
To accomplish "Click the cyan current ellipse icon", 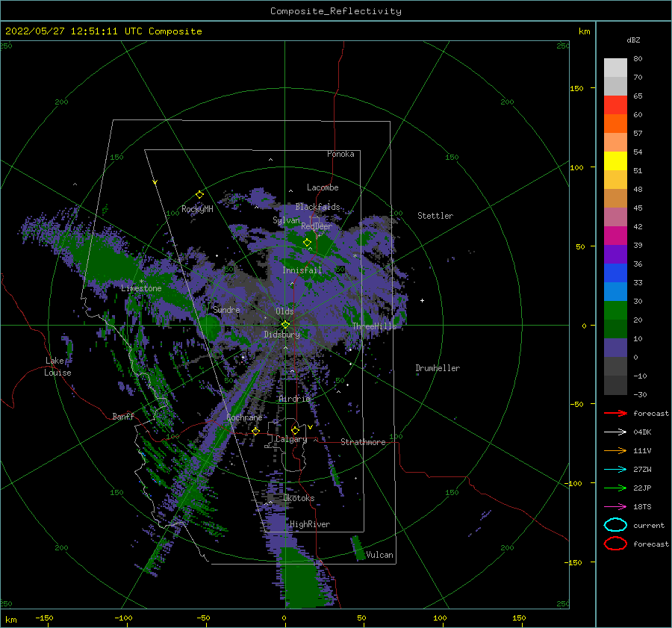I will click(615, 525).
